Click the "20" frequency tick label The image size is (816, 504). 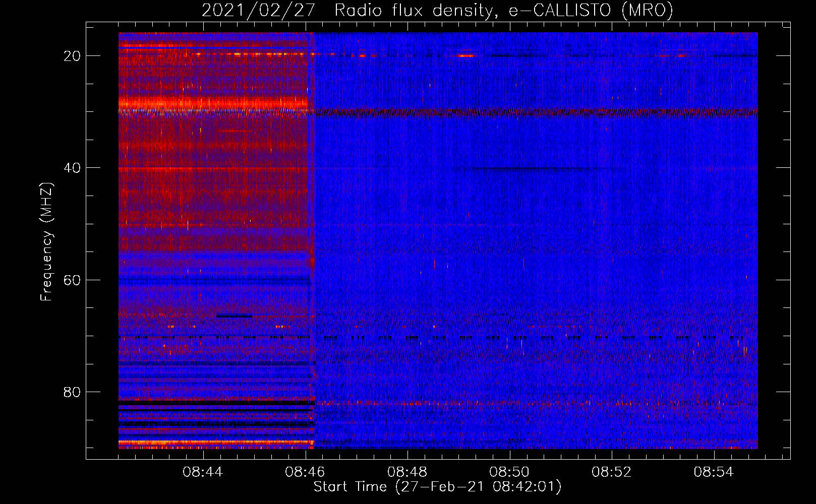pos(72,56)
